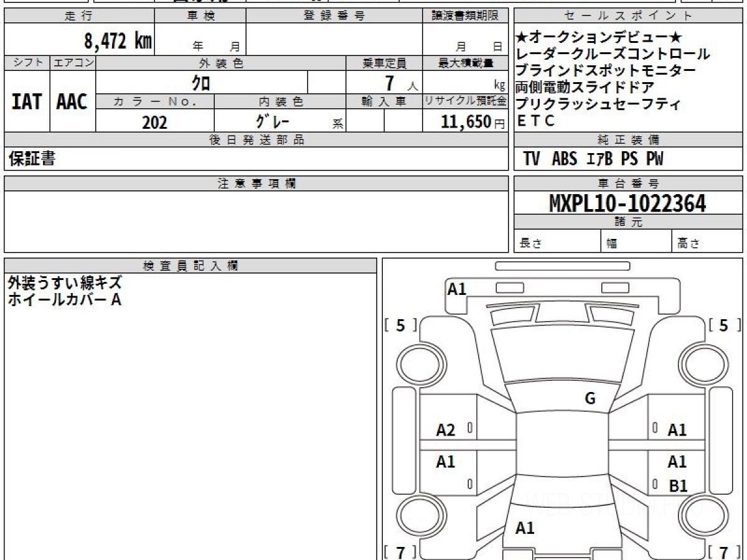This screenshot has height=560, width=747.
Task: Select the note 外装うすい線キズ
Action: [x=65, y=282]
